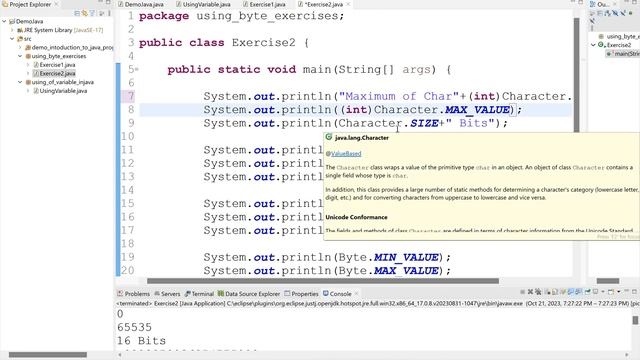Click editor vertical scrollbar thumb
This screenshot has width=640, height=360.
576,74
